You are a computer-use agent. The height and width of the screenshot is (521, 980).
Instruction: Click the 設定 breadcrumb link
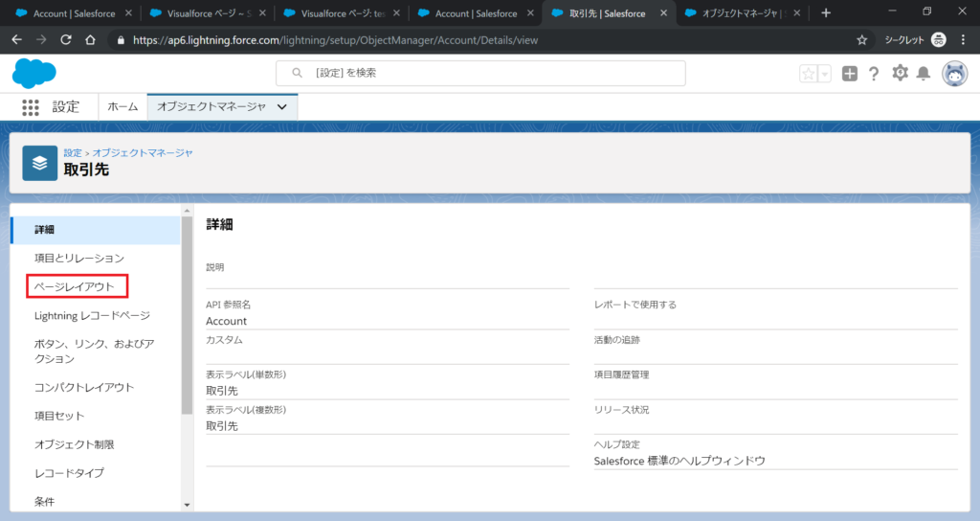[x=72, y=152]
